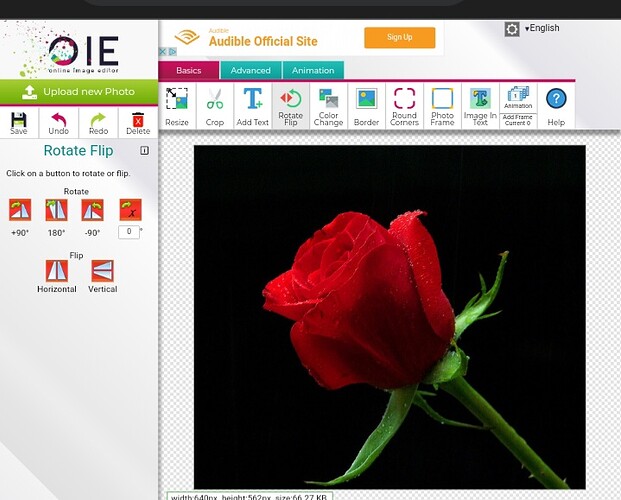Delete the image with trash icon
Viewport: 621px width, 500px height.
138,123
